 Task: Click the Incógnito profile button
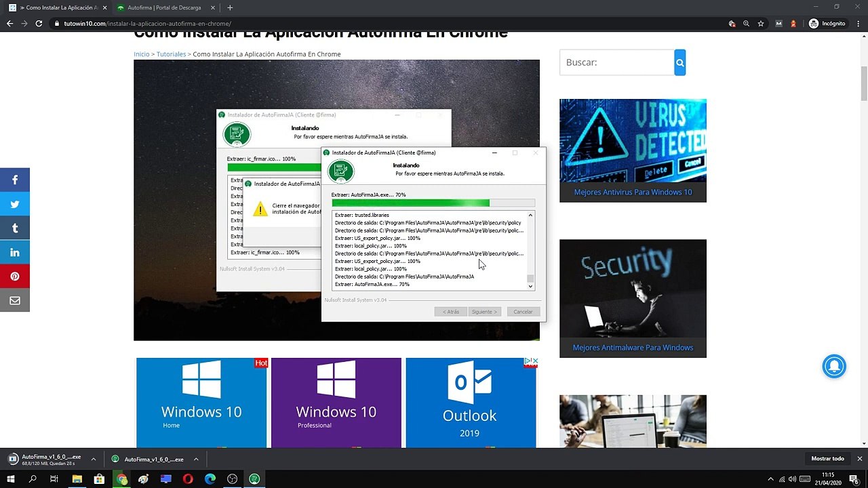pos(827,24)
